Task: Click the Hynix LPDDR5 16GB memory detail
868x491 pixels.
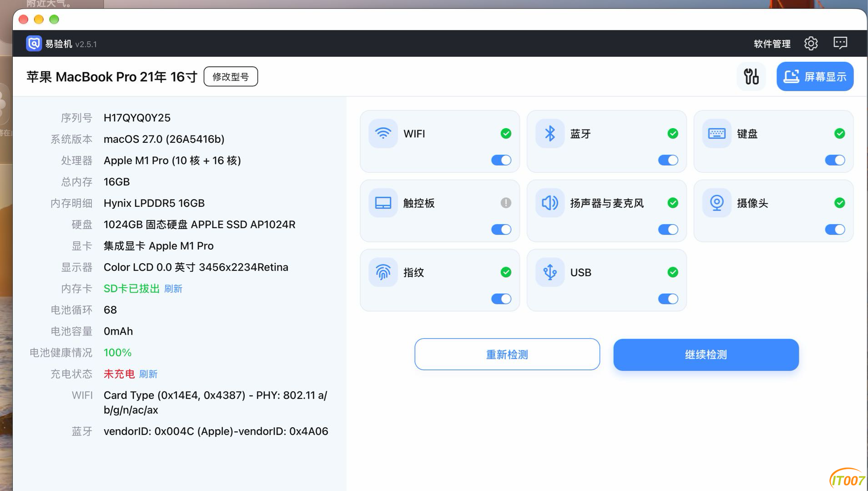Action: tap(154, 203)
